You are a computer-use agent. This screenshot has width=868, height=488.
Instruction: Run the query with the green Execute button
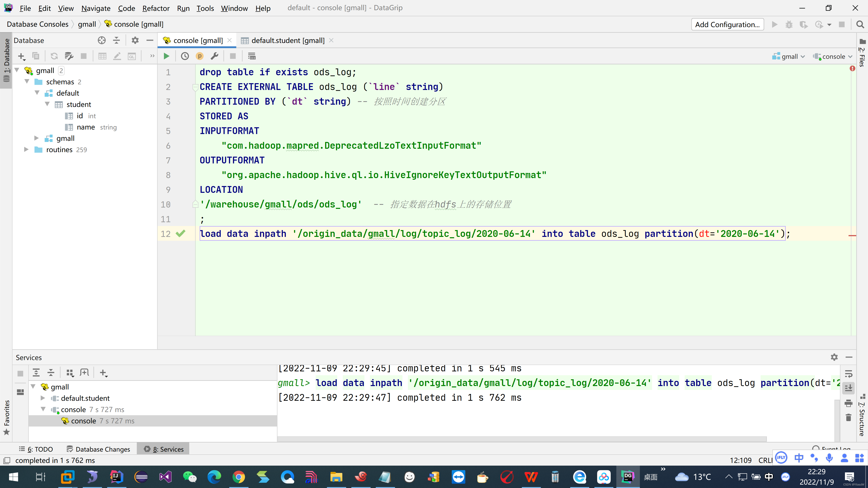point(166,56)
